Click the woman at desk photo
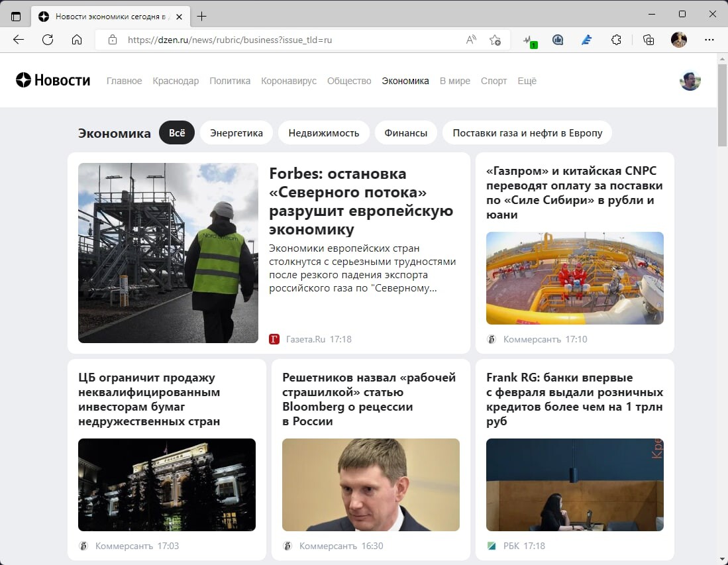The width and height of the screenshot is (728, 565). click(575, 485)
